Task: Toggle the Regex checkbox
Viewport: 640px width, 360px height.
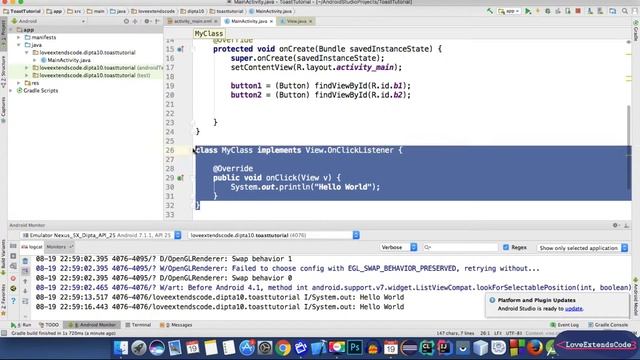Action: click(506, 247)
